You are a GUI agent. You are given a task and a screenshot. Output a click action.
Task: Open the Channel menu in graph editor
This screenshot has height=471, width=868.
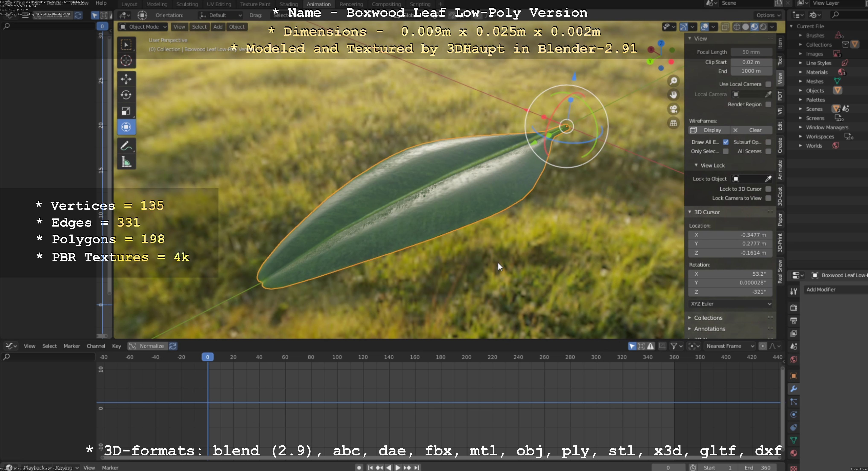click(96, 346)
